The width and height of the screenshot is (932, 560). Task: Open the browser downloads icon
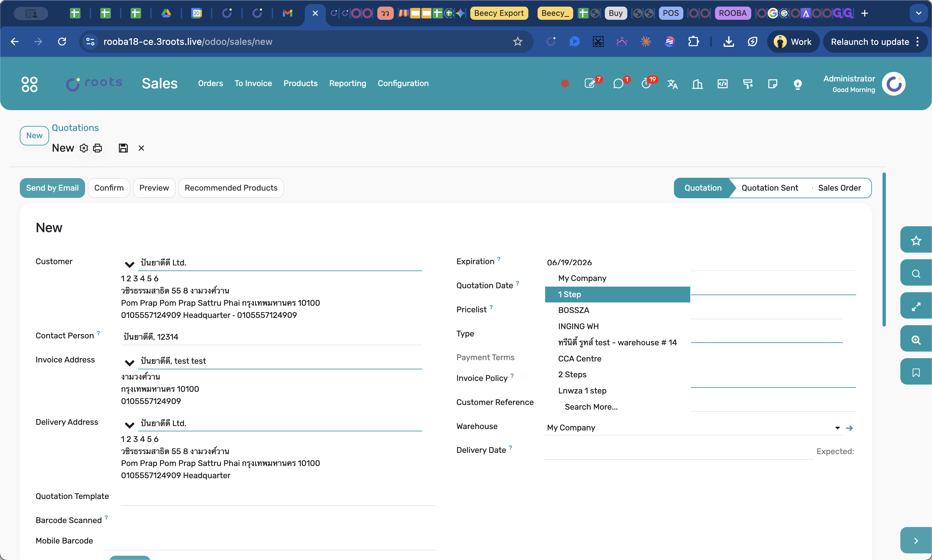click(729, 42)
